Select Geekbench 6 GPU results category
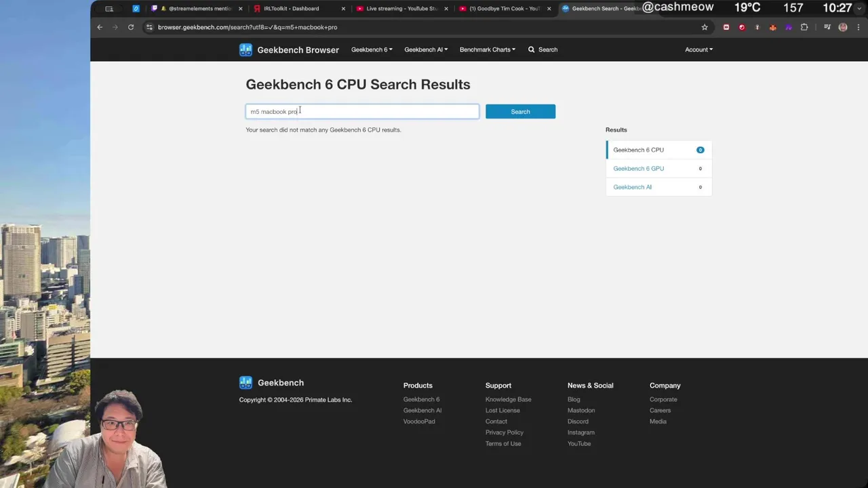Screen dimensions: 868x488 pyautogui.click(x=658, y=168)
